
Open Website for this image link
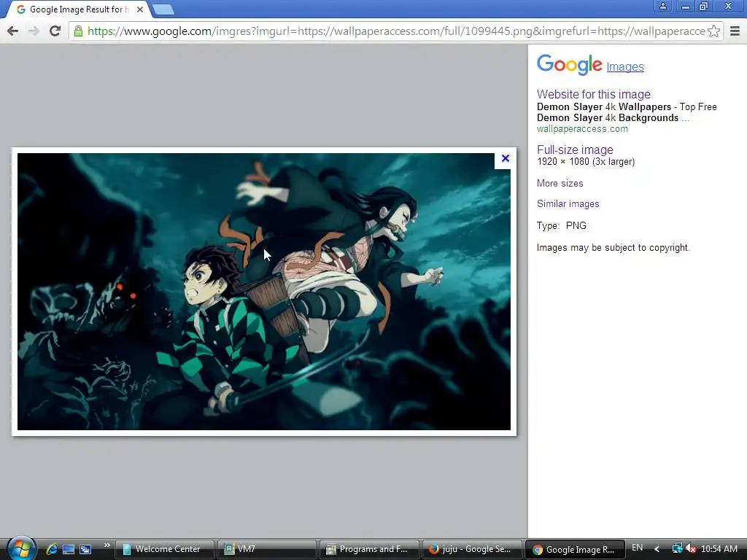click(x=594, y=94)
